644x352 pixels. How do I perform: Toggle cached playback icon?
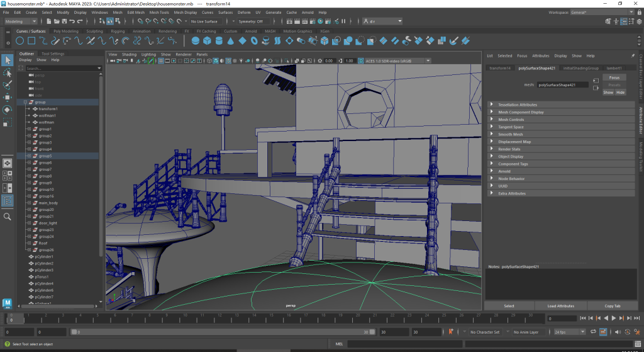603,332
